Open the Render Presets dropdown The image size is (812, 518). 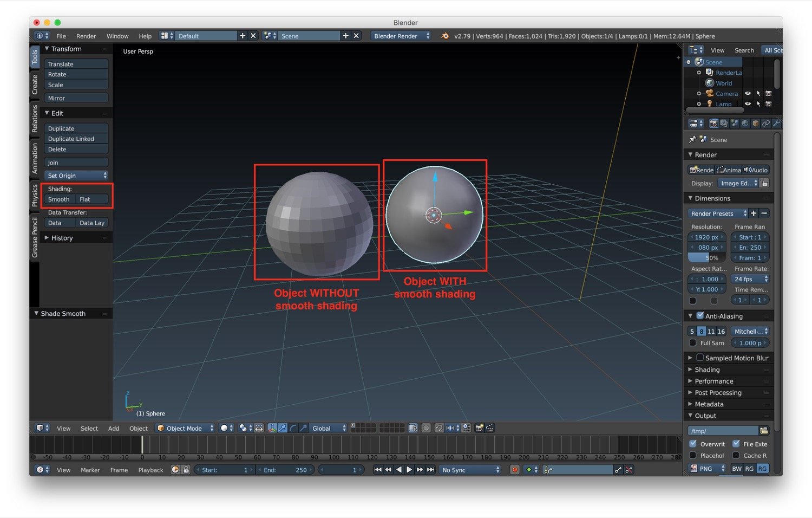pos(718,213)
